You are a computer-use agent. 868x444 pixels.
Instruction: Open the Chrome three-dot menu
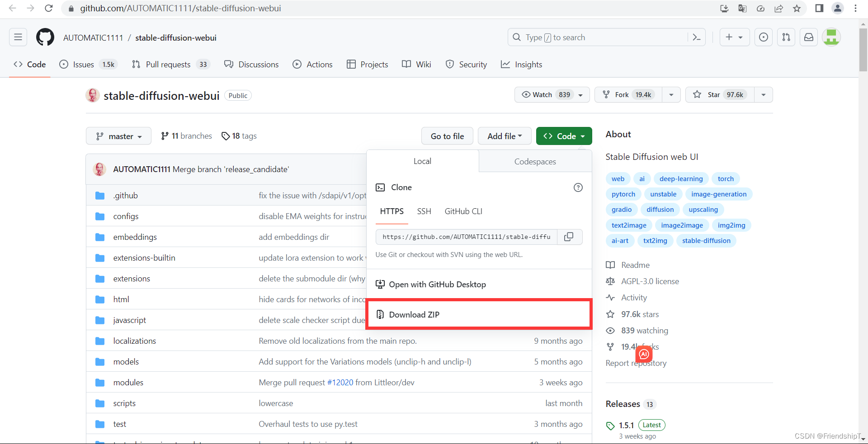click(856, 8)
